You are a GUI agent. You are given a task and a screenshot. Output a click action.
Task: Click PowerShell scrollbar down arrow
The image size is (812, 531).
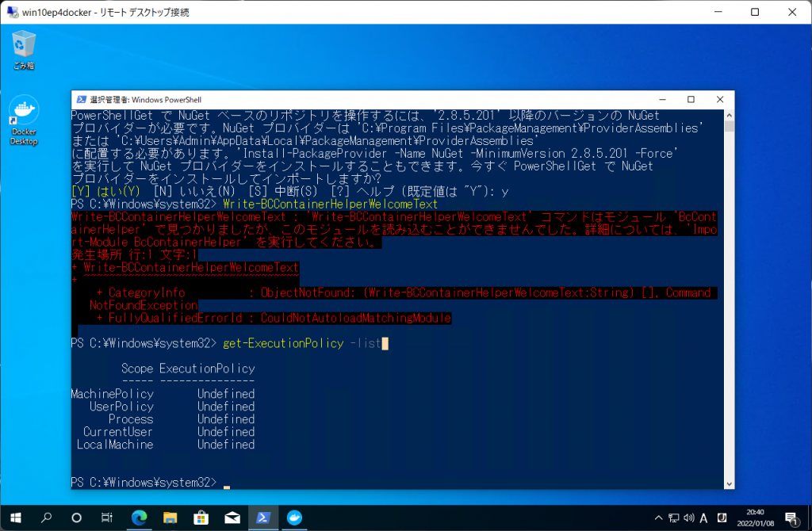730,484
